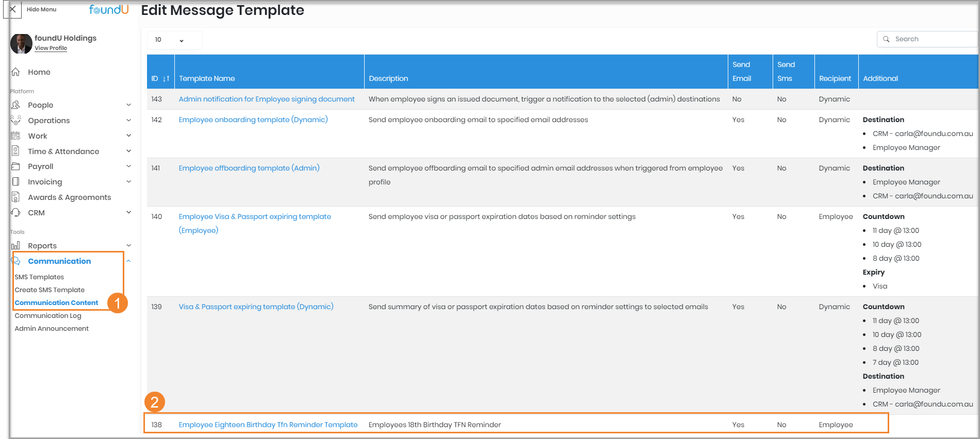The height and width of the screenshot is (439, 980).
Task: Expand the Operations menu chevron
Action: [x=128, y=121]
